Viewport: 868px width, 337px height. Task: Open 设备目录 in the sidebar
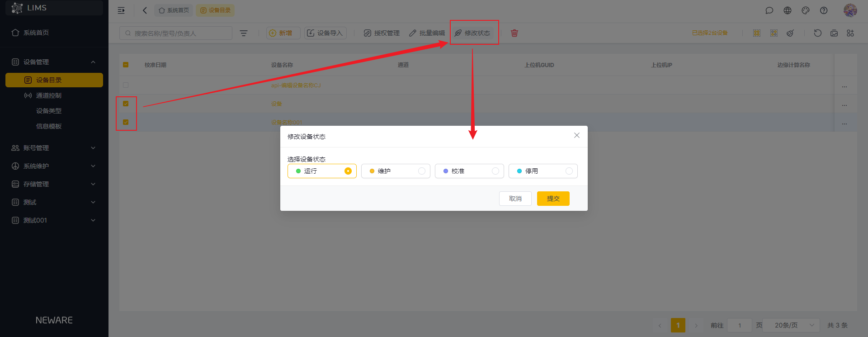[54, 80]
